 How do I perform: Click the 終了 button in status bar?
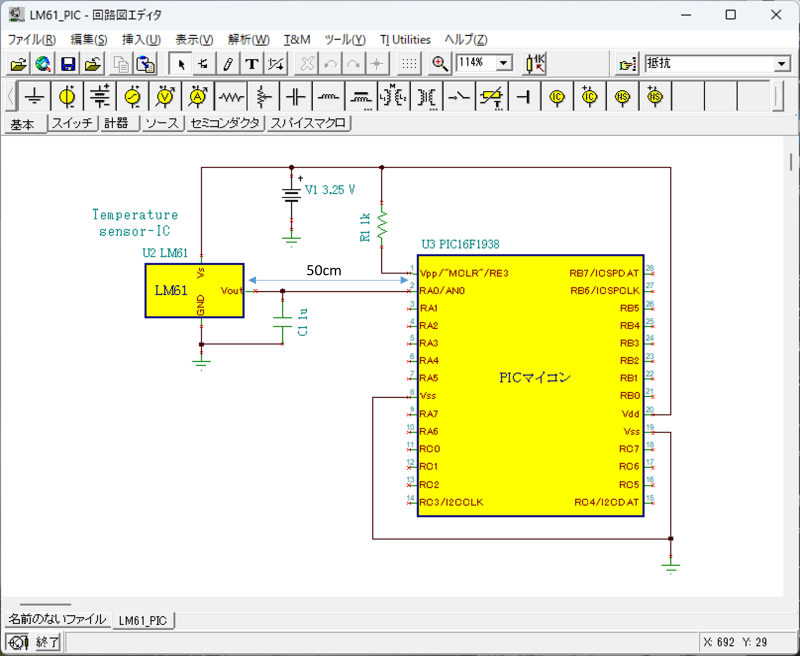click(x=48, y=642)
